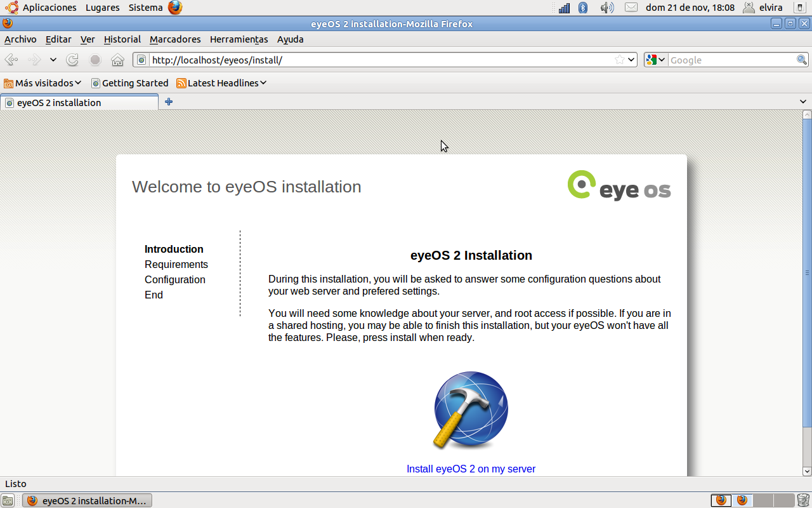This screenshot has width=812, height=508.
Task: Click the eyeOS 2 installation taskbar window button
Action: [x=88, y=500]
